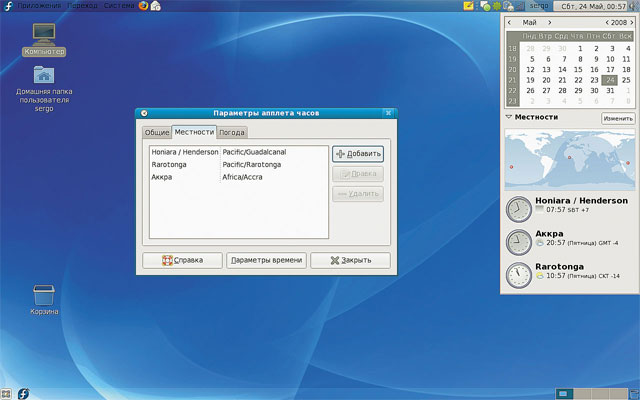Image resolution: width=640 pixels, height=400 pixels.
Task: Click Изменить button in Местности panel
Action: point(618,119)
